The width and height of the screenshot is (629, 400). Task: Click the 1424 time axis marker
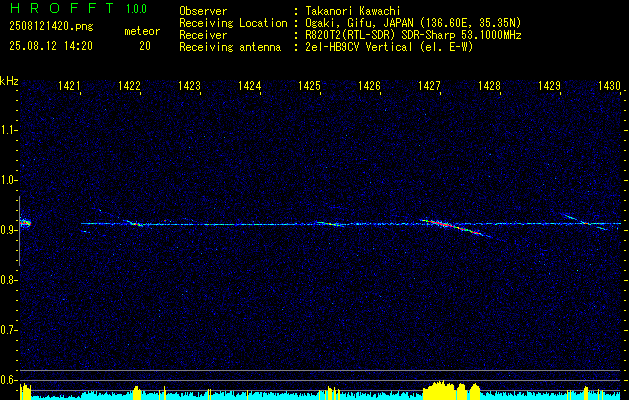(x=250, y=86)
